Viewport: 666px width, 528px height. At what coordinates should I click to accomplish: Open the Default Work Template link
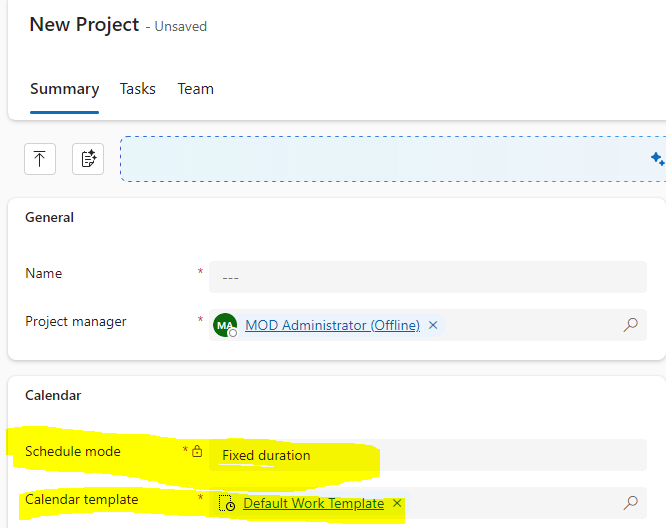pyautogui.click(x=313, y=504)
